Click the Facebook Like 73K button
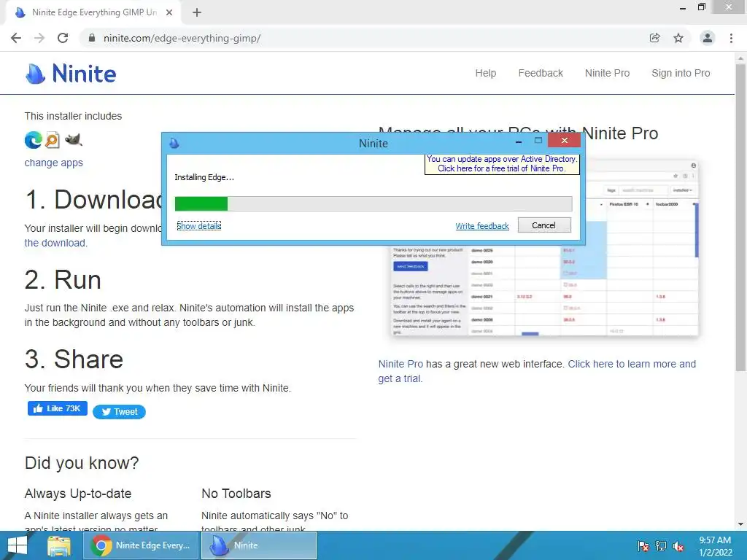Screen dimensions: 747x560 click(57, 408)
